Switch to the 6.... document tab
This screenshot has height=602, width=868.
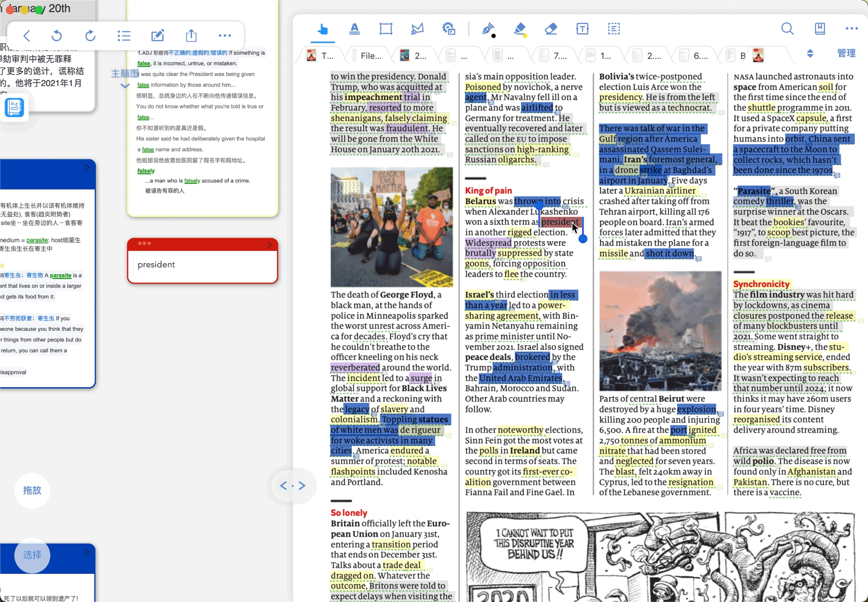click(694, 56)
